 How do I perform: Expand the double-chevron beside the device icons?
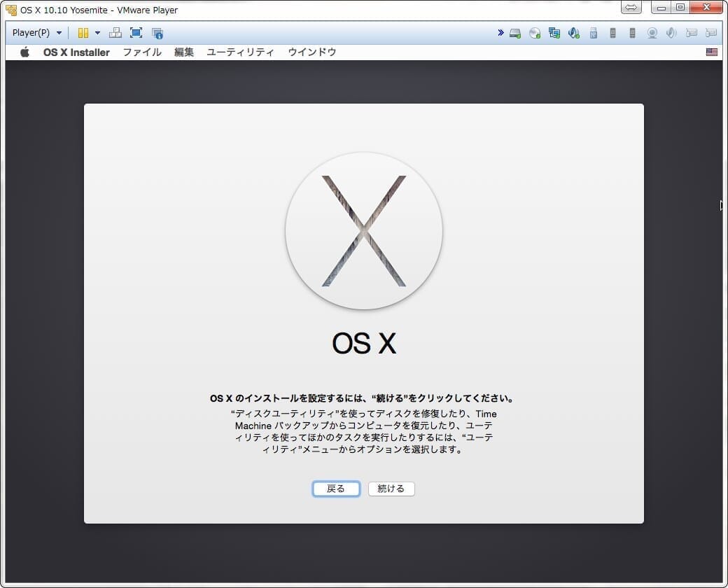coord(500,33)
